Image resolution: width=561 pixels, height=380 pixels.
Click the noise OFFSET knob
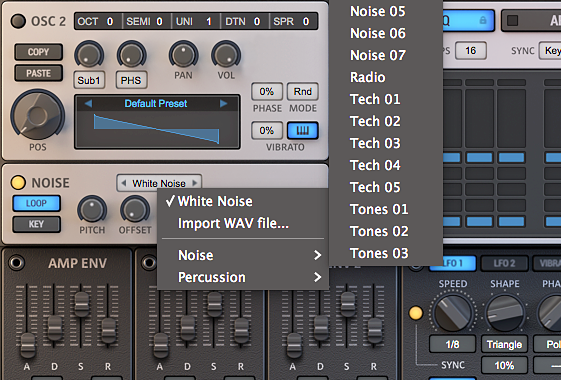pyautogui.click(x=135, y=209)
